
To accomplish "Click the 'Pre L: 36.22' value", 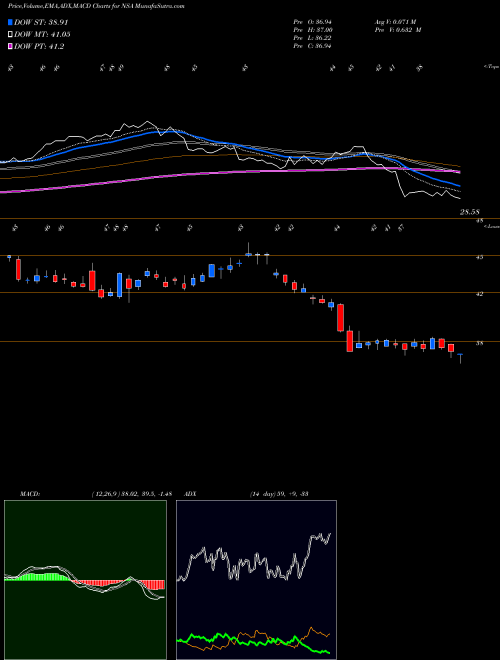I will (312, 38).
